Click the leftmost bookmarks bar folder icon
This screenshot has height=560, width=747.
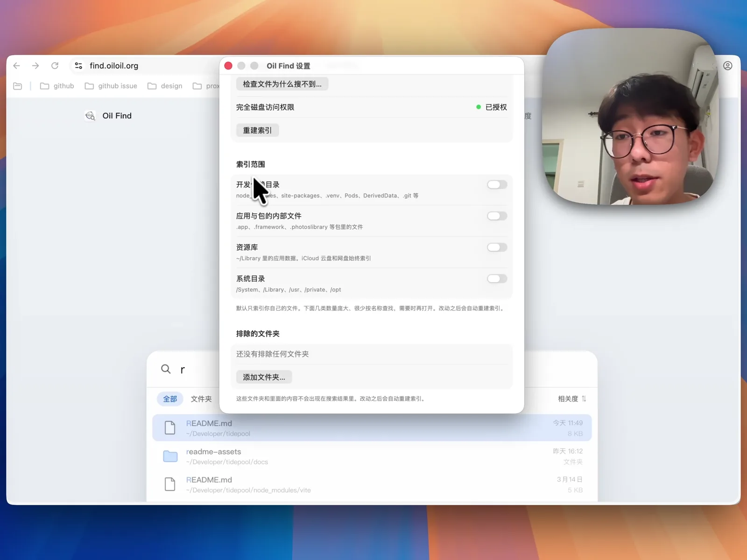[18, 86]
